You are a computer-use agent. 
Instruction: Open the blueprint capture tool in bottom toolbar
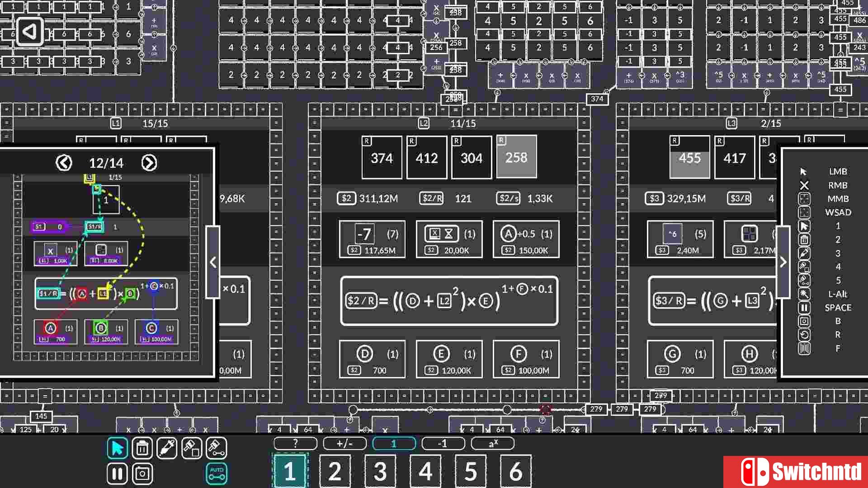pos(142,474)
